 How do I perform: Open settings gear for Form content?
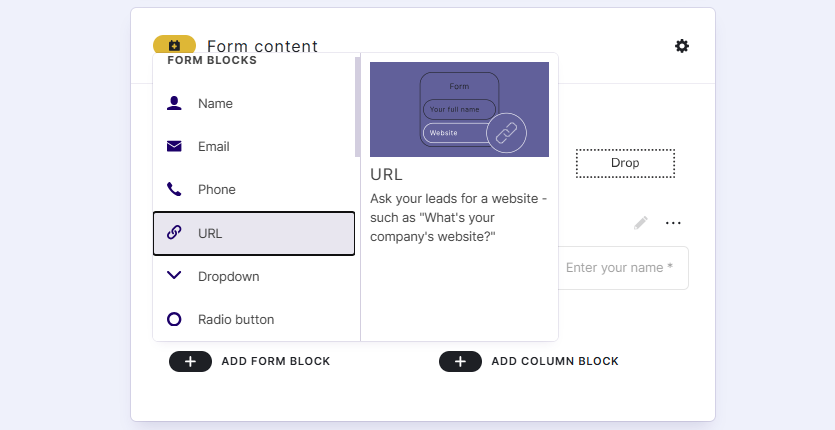click(682, 46)
